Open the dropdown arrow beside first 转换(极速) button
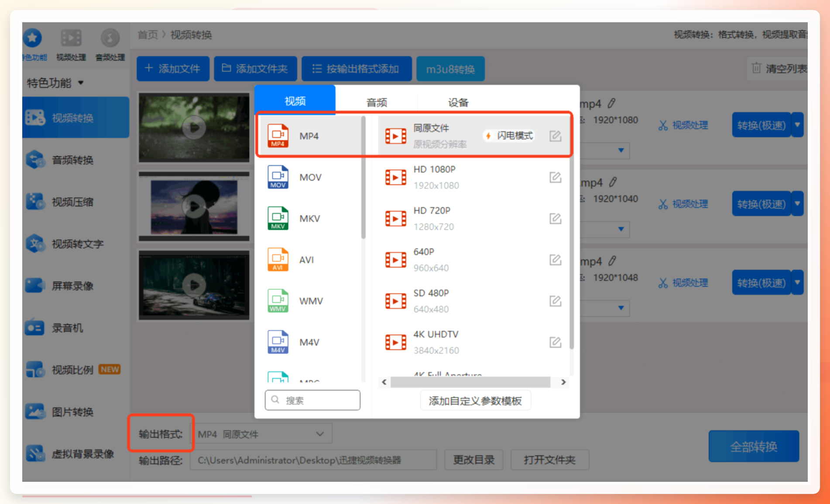The width and height of the screenshot is (830, 504). pos(798,125)
